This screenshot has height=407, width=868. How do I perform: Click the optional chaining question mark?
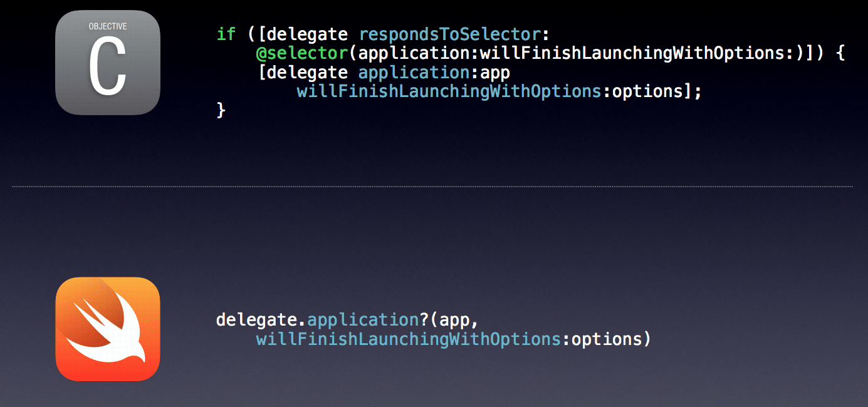(x=414, y=320)
